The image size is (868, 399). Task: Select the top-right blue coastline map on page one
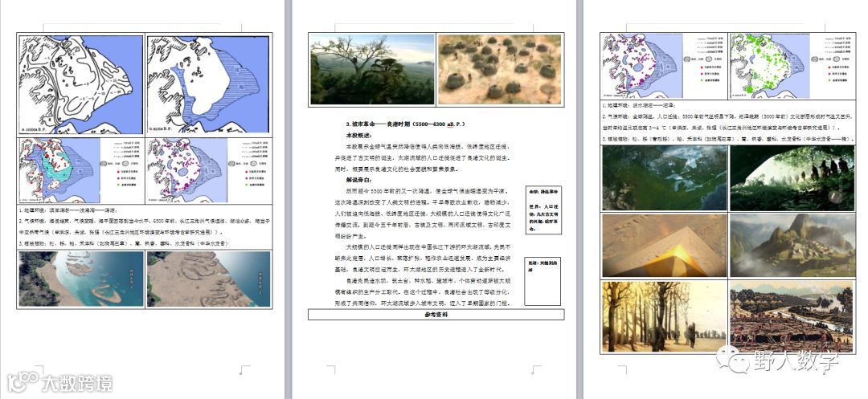point(208,84)
